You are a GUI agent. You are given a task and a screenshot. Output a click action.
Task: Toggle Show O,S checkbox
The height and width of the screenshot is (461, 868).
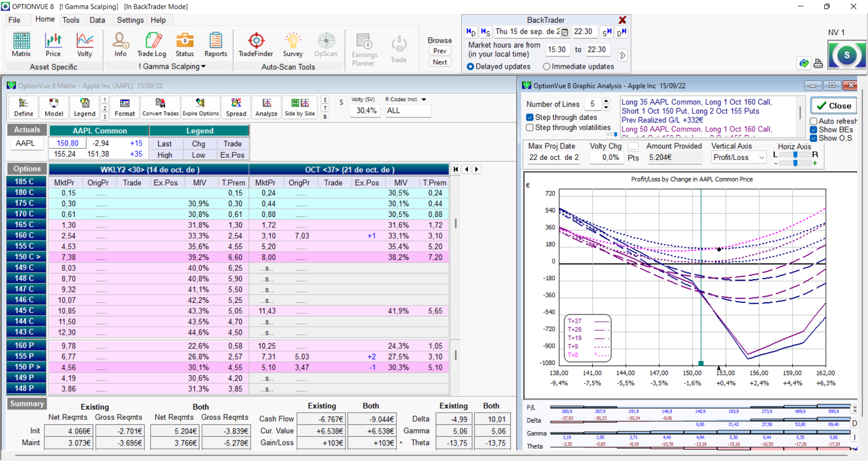point(814,138)
